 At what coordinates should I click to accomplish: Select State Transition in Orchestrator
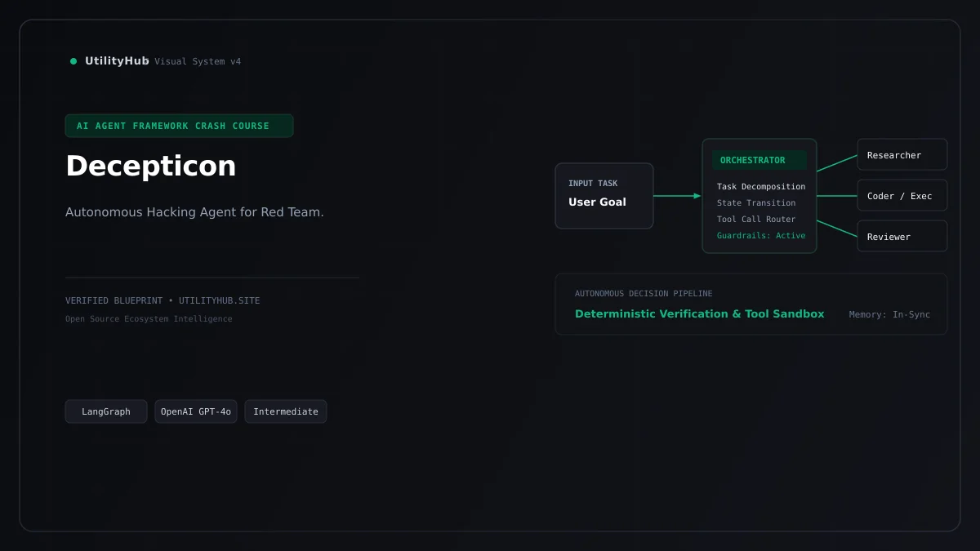tap(756, 203)
